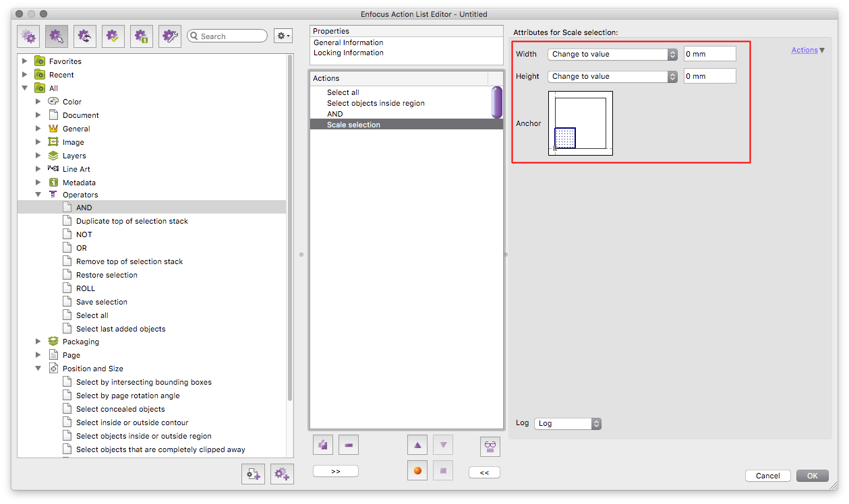849x504 pixels.
Task: Expand the Page category arrow
Action: (38, 355)
